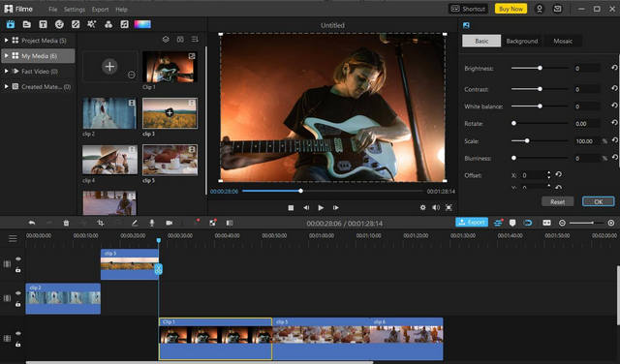Click the blue Export button
This screenshot has height=364, width=620.
tap(472, 223)
